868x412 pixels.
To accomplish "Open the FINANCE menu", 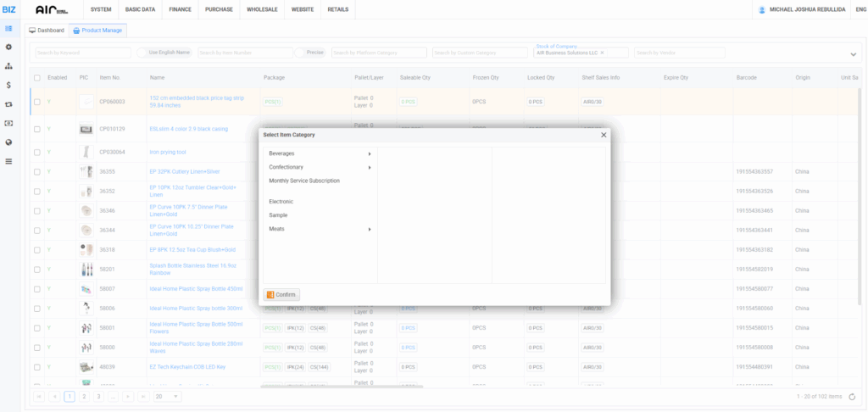I will tap(180, 8).
